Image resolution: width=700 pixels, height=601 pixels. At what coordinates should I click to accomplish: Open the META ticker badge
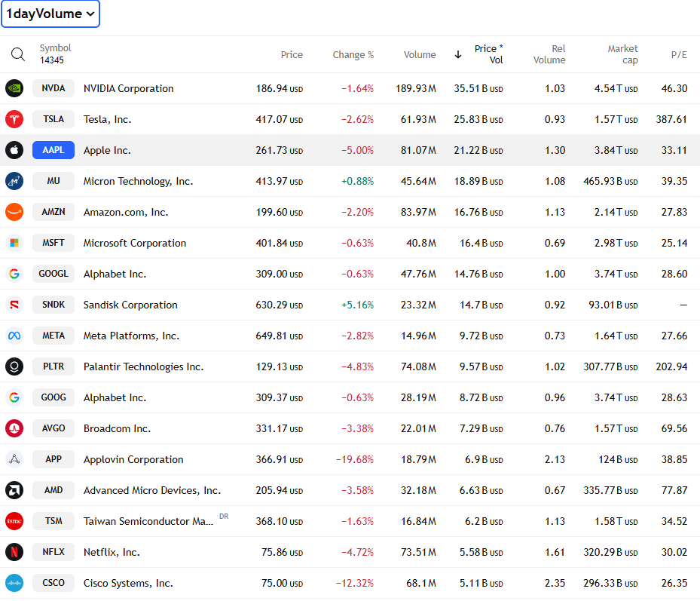tap(53, 336)
